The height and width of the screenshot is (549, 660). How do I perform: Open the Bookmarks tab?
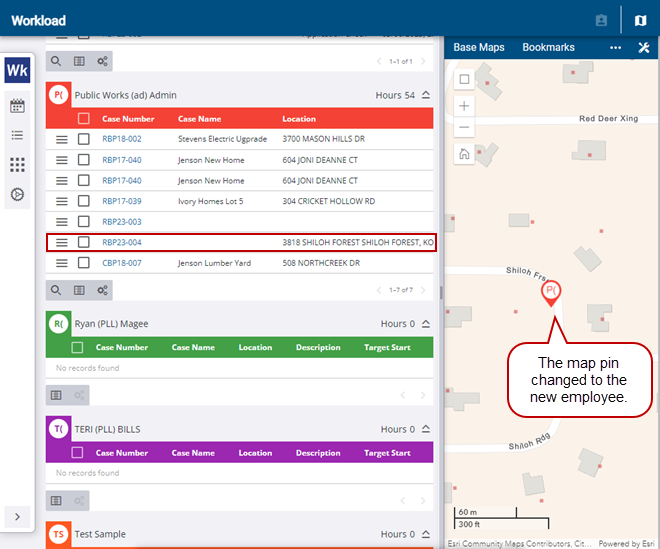click(548, 47)
